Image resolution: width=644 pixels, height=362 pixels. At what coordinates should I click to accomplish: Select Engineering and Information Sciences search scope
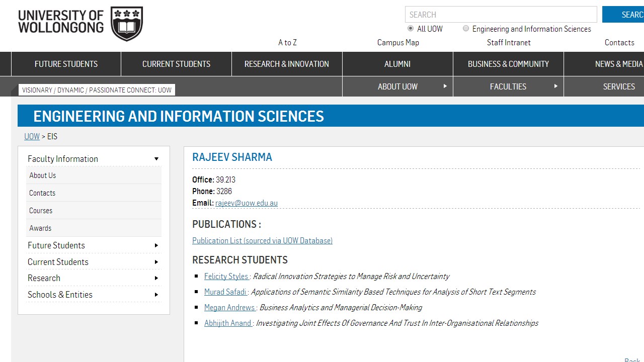point(466,29)
